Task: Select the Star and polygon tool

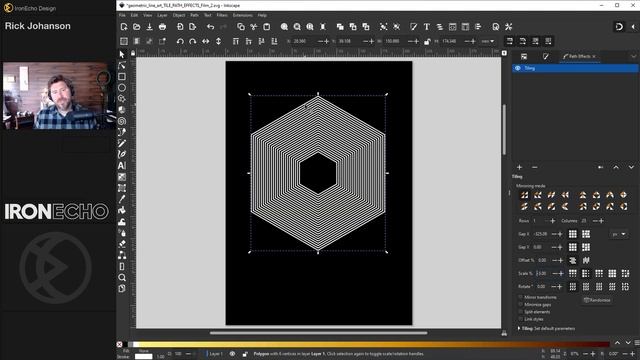Action: point(122,99)
